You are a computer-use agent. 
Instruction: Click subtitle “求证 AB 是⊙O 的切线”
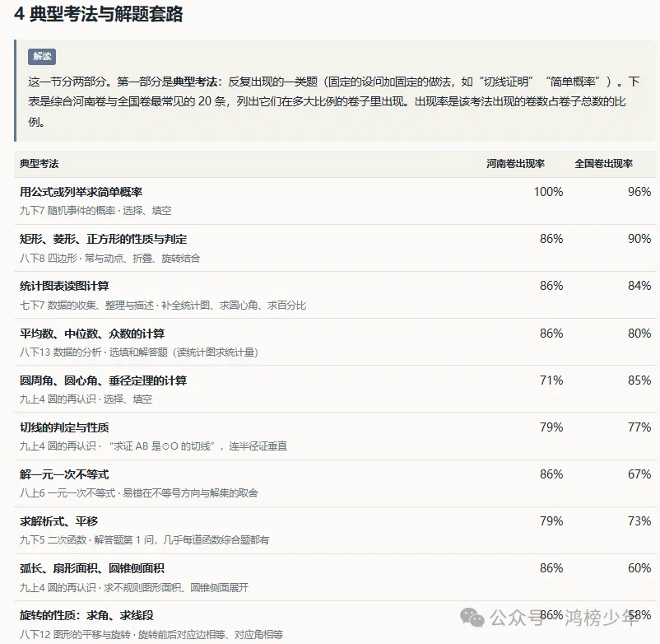coord(163,446)
